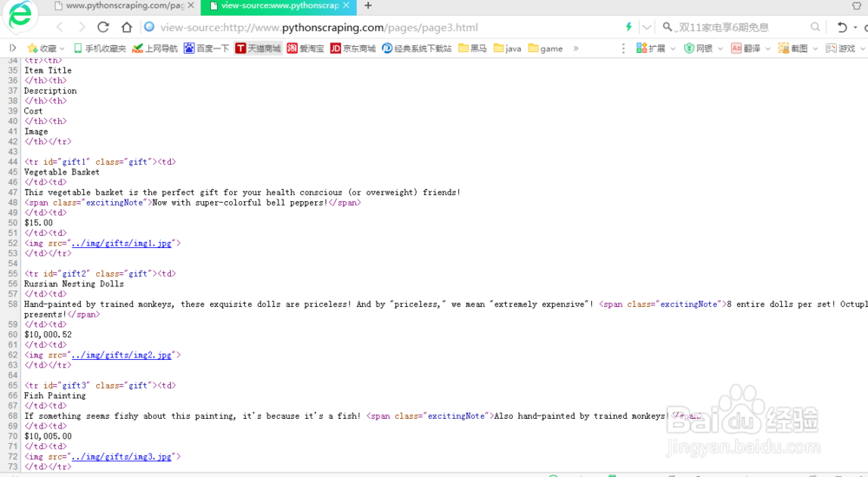Click the 360 browser logo icon
This screenshot has width=868, height=477.
pyautogui.click(x=21, y=16)
